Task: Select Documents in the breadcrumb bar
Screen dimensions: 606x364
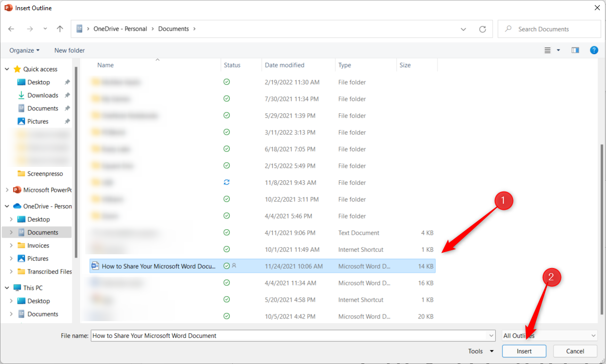Action: (174, 29)
